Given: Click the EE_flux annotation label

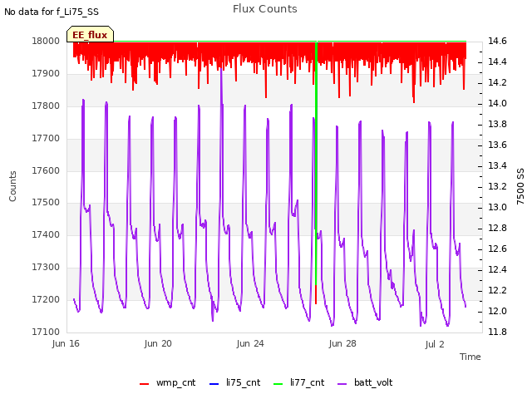Looking at the screenshot, I should [x=90, y=34].
